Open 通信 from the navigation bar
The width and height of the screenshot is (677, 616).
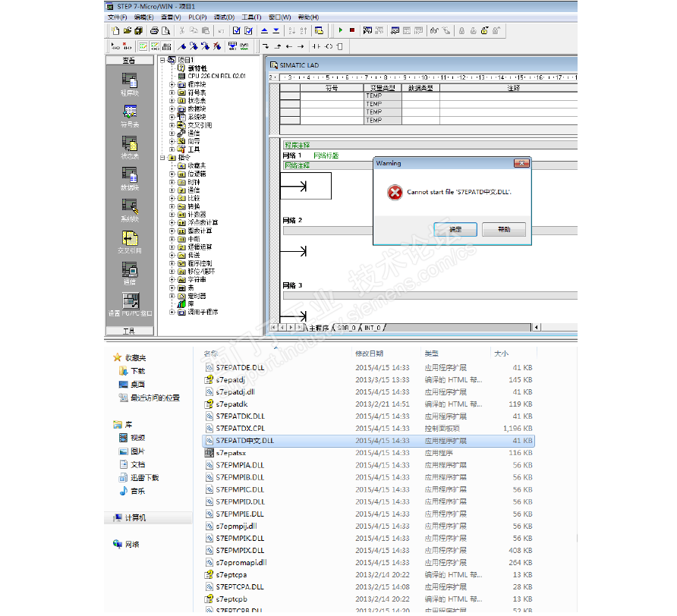pos(130,274)
